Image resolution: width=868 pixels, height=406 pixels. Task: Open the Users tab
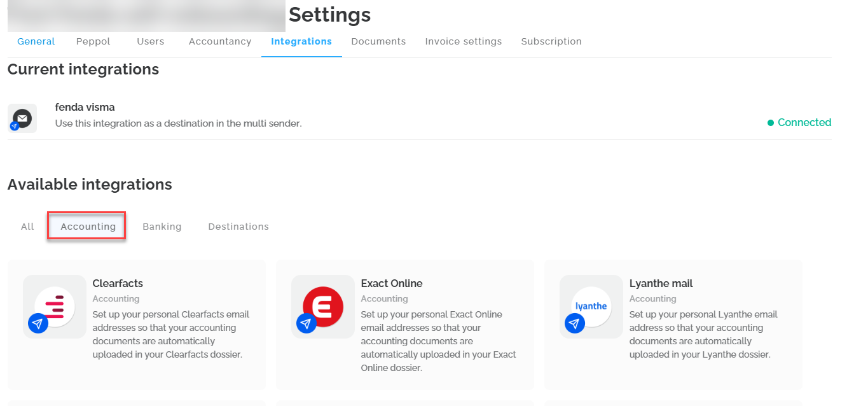pos(150,41)
